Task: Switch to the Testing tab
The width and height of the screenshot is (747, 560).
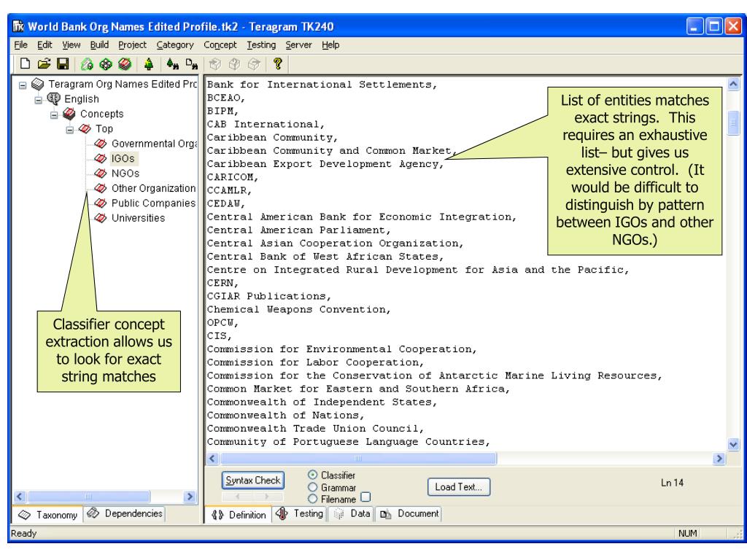Action: coord(301,513)
